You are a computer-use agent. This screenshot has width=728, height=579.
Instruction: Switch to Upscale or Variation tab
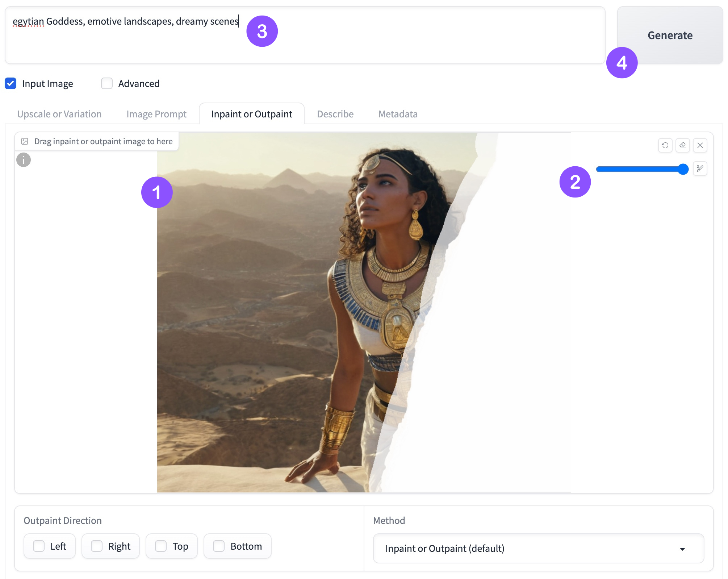[59, 114]
